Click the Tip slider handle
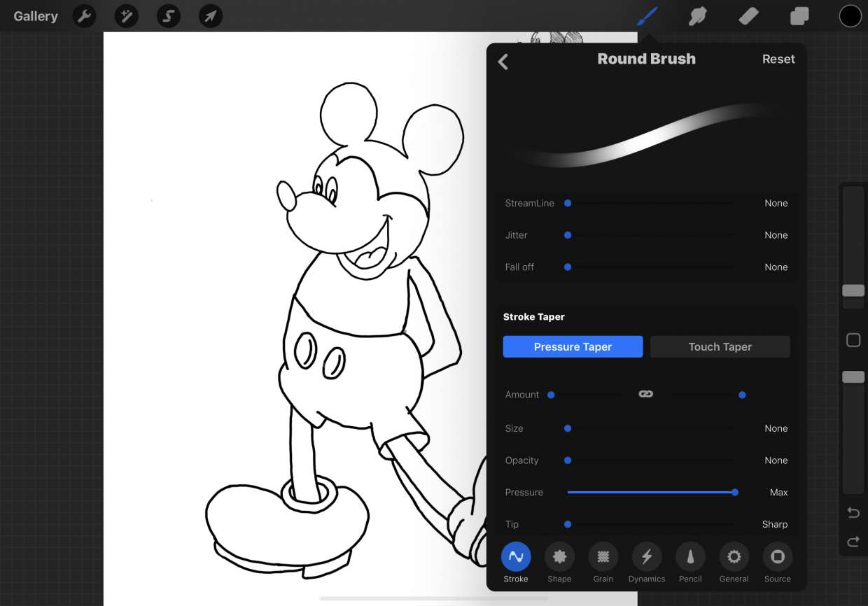This screenshot has width=868, height=606. (x=568, y=524)
